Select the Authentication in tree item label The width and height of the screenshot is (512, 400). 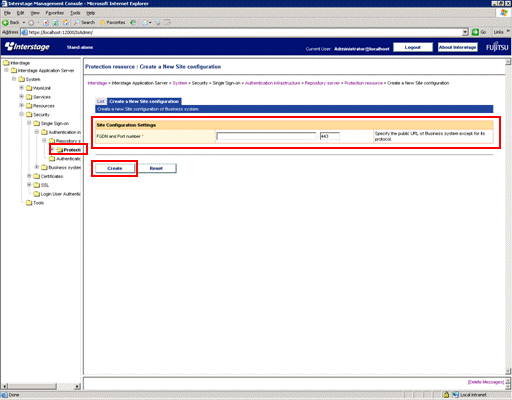coord(65,132)
